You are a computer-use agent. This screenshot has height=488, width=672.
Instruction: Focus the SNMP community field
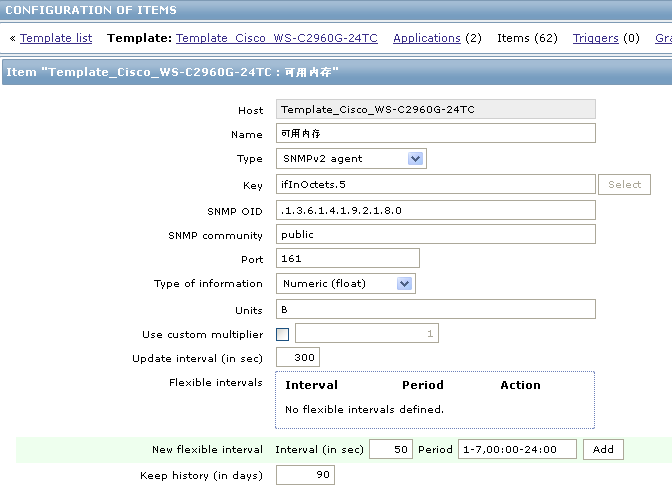pyautogui.click(x=436, y=234)
